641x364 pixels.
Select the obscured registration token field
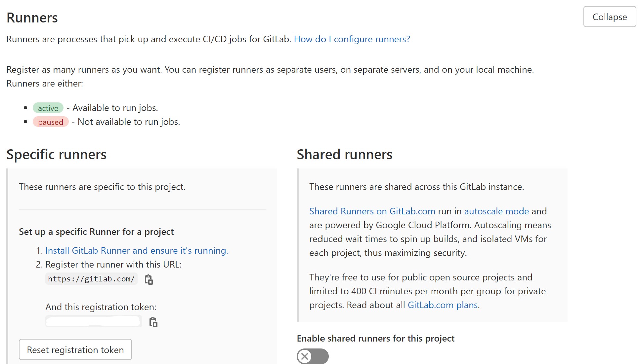click(94, 321)
